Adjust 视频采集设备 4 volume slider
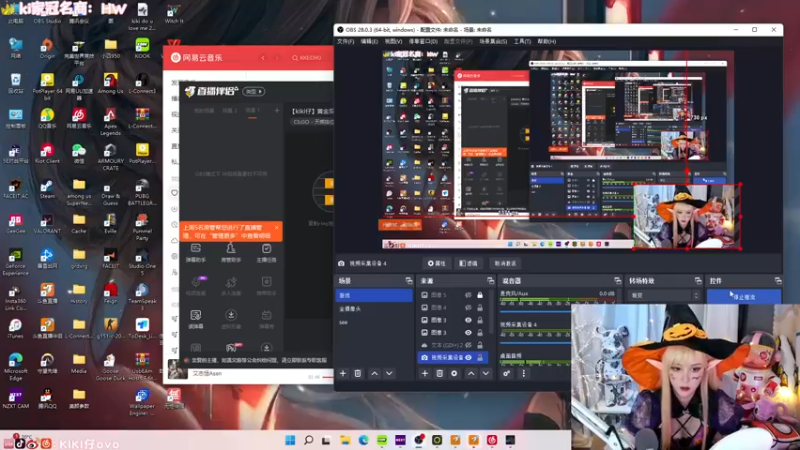This screenshot has width=800, height=450. click(535, 342)
